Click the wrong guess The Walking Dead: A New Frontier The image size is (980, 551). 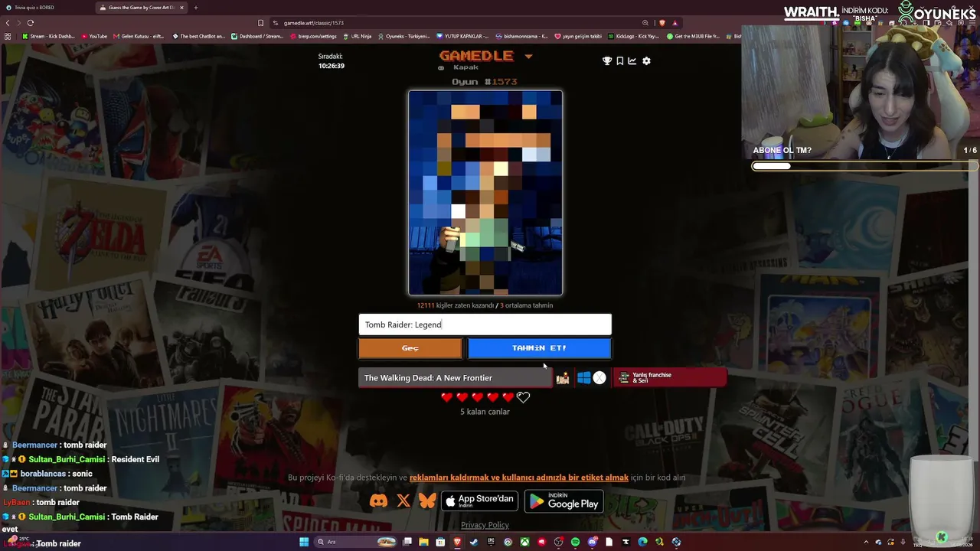(x=455, y=378)
